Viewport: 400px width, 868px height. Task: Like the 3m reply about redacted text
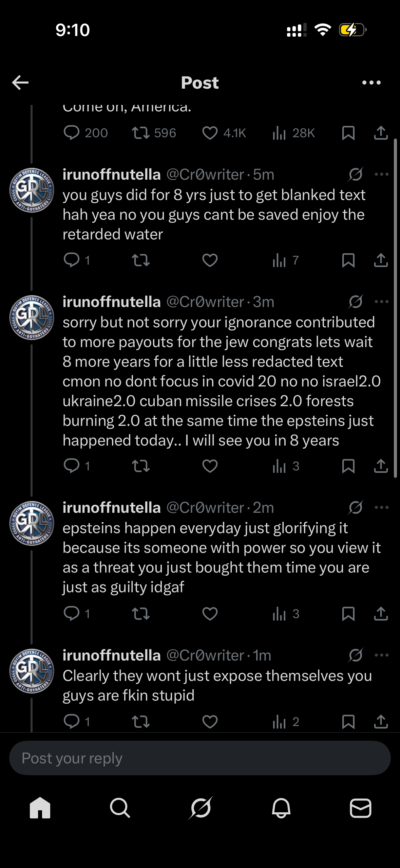pos(210,466)
